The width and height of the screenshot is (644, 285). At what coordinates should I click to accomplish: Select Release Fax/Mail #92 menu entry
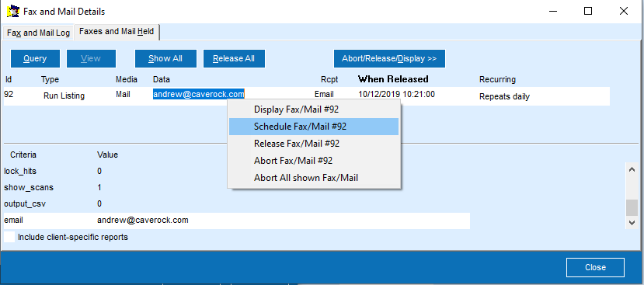314,144
